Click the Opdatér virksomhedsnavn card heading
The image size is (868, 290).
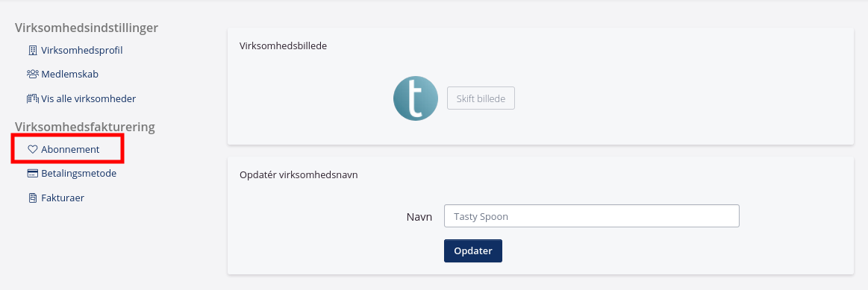coord(299,175)
